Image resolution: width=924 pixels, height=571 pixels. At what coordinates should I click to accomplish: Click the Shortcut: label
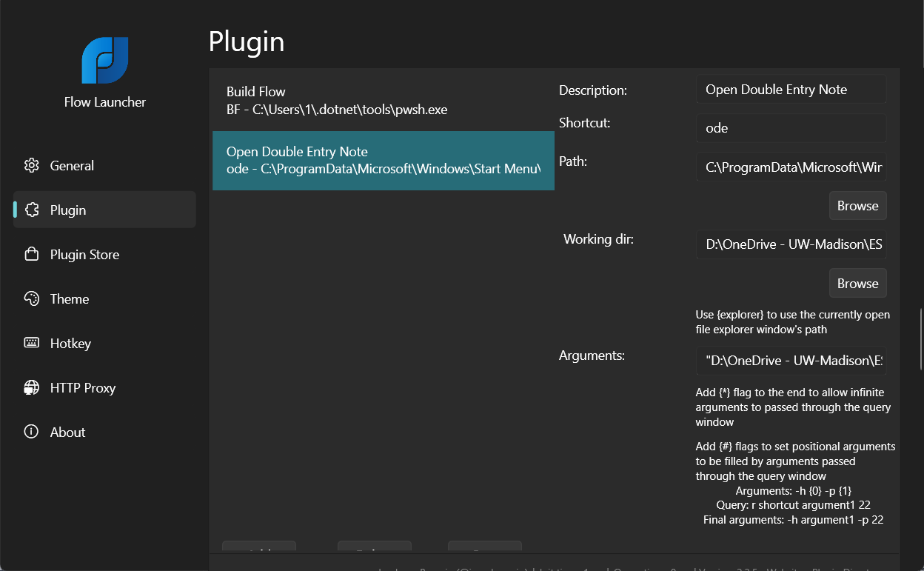click(x=585, y=123)
